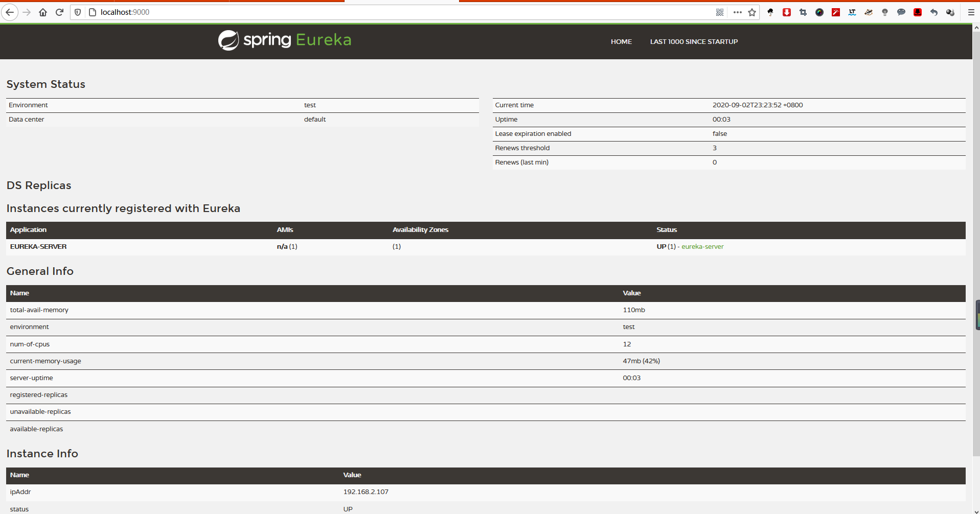Open the HOME nav item
This screenshot has height=514, width=980.
tap(621, 42)
